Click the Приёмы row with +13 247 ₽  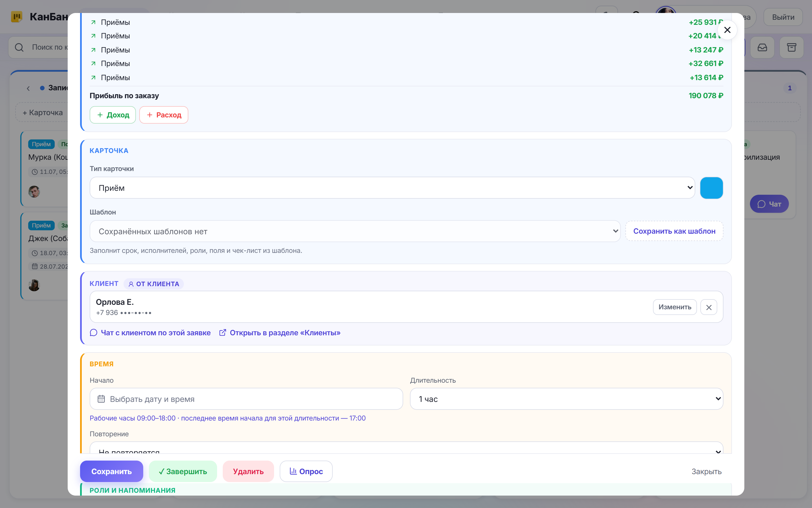point(406,50)
